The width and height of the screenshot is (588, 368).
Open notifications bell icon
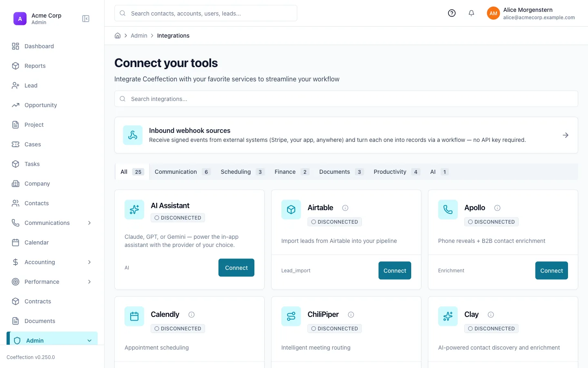click(471, 13)
